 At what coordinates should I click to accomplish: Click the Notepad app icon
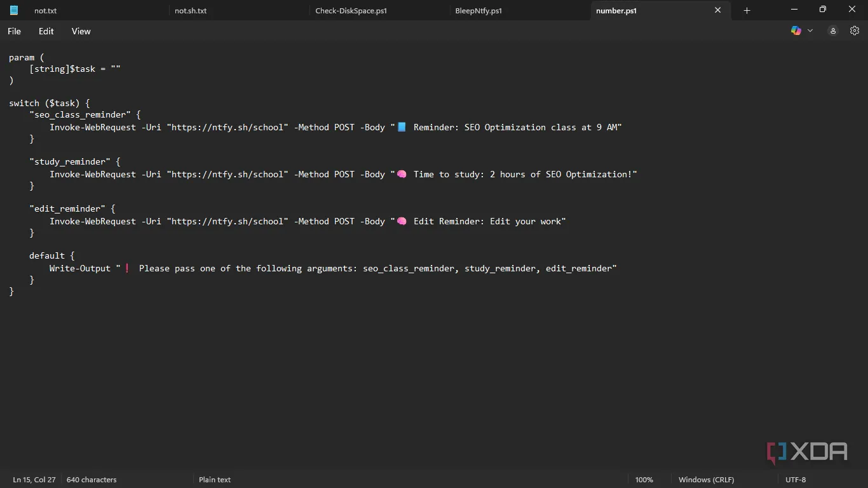pos(14,10)
